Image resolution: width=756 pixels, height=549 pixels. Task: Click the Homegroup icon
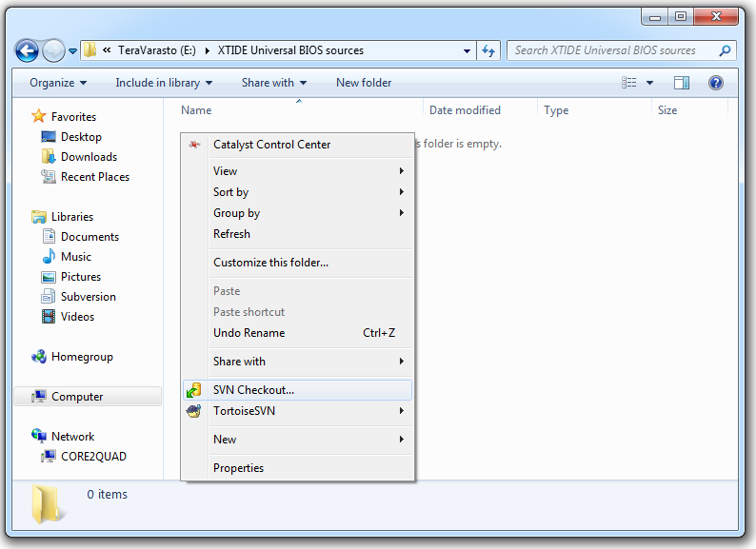[x=39, y=357]
